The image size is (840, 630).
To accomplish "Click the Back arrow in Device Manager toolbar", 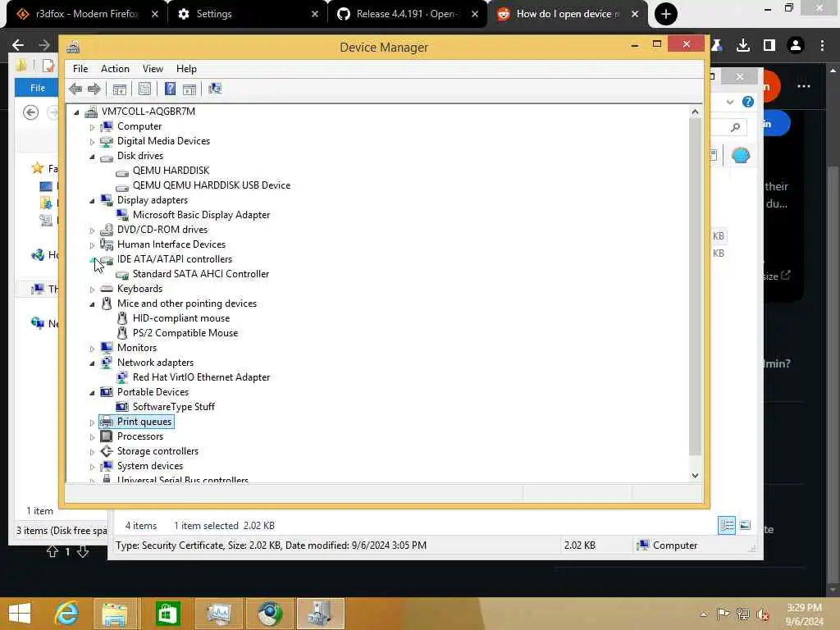I will [x=75, y=89].
